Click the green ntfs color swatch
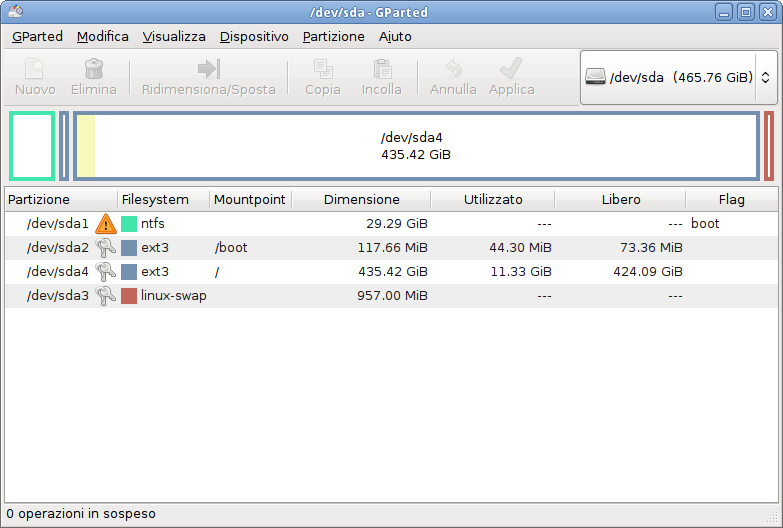Image resolution: width=783 pixels, height=528 pixels. point(129,223)
